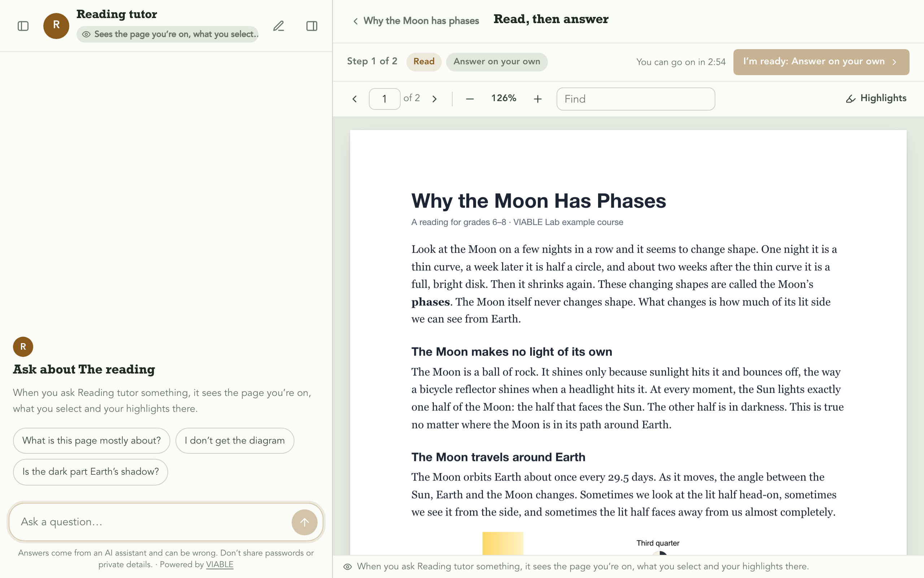Screen dimensions: 924x578
Task: Collapse the right panel layout icon
Action: coord(311,26)
